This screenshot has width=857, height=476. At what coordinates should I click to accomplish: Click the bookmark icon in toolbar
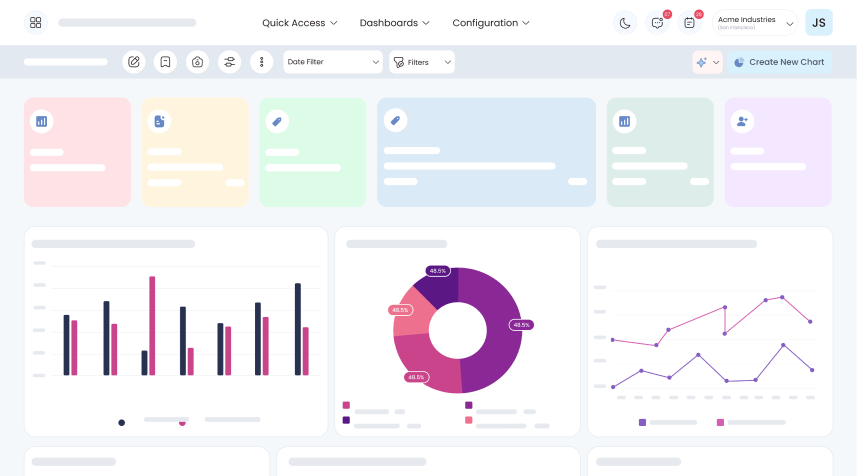point(165,62)
